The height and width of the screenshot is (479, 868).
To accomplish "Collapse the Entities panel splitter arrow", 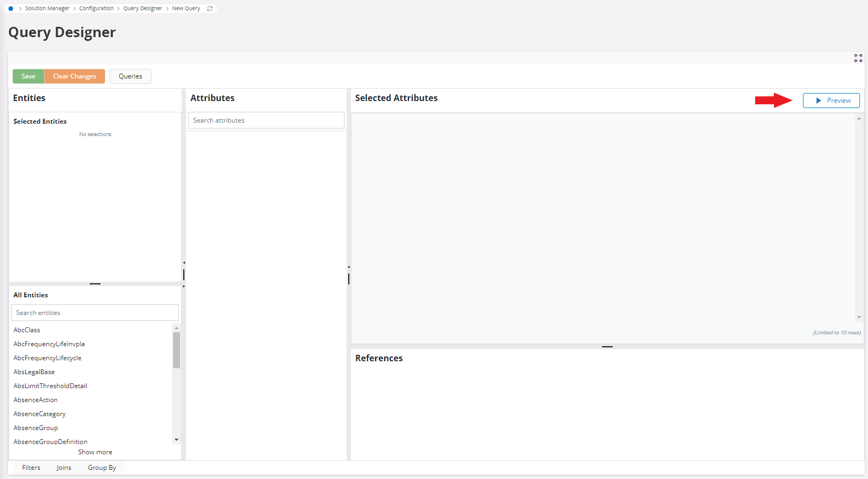I will pyautogui.click(x=184, y=263).
